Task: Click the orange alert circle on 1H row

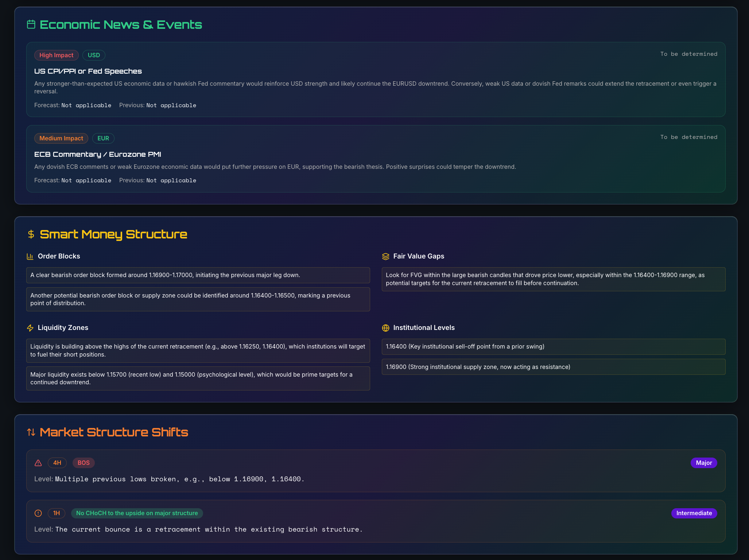Action: (38, 513)
